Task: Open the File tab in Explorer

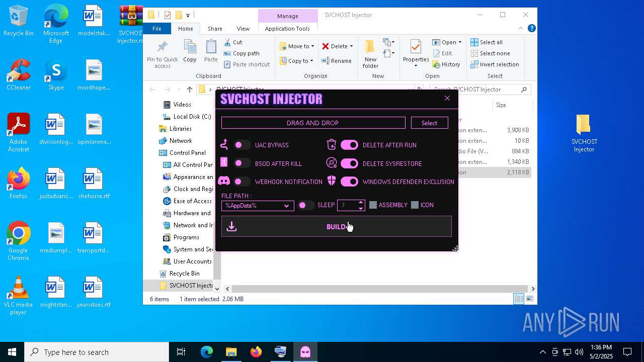Action: (x=157, y=29)
